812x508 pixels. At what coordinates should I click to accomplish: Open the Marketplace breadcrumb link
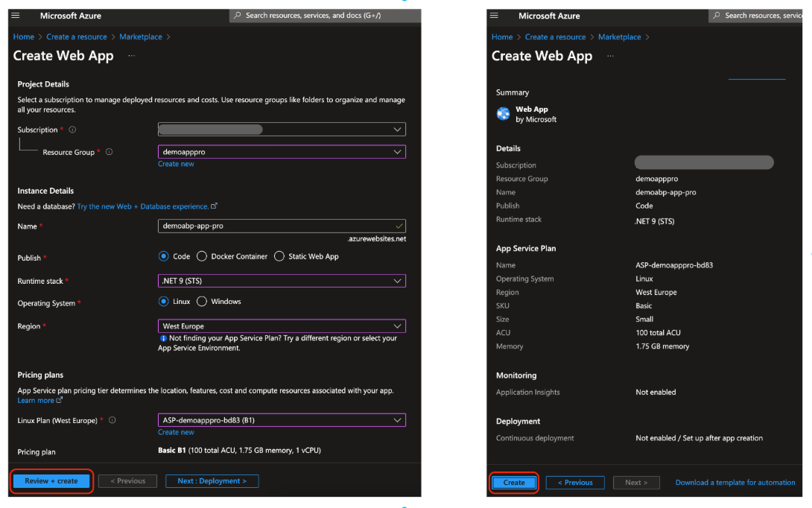pos(142,36)
